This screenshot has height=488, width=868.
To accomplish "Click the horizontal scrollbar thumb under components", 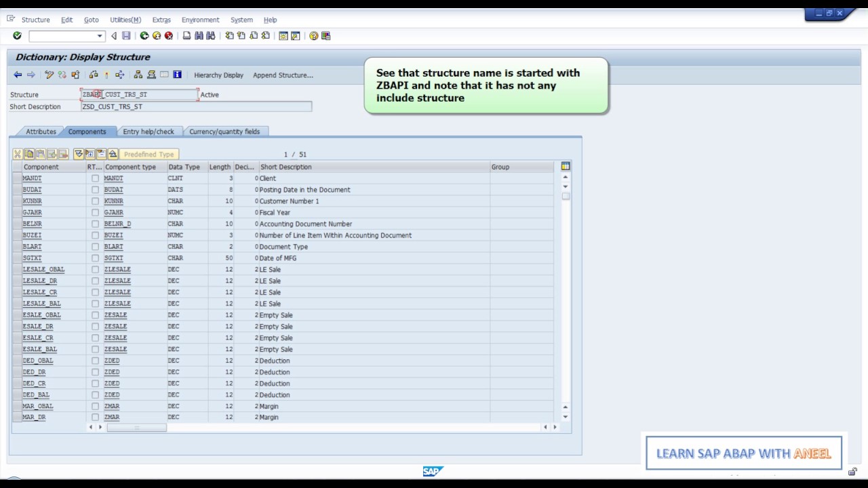I will (136, 427).
